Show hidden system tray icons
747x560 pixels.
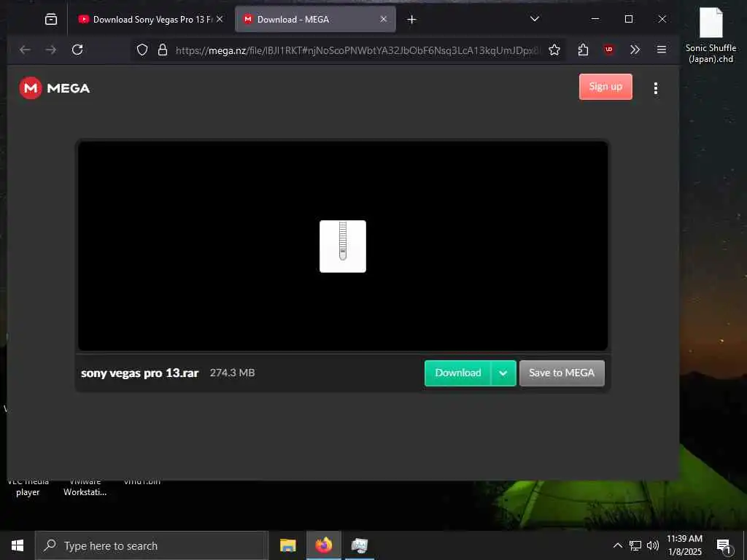click(617, 545)
